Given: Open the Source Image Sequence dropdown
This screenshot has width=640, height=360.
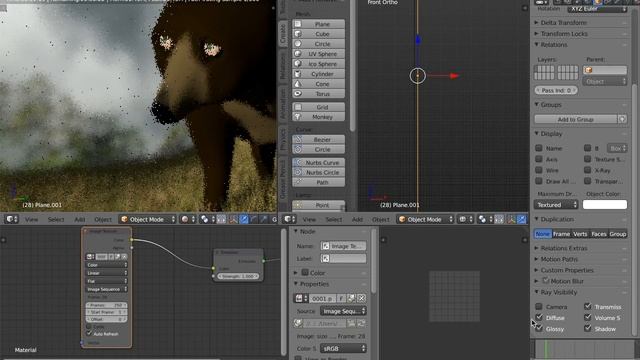Looking at the screenshot, I should tap(343, 311).
